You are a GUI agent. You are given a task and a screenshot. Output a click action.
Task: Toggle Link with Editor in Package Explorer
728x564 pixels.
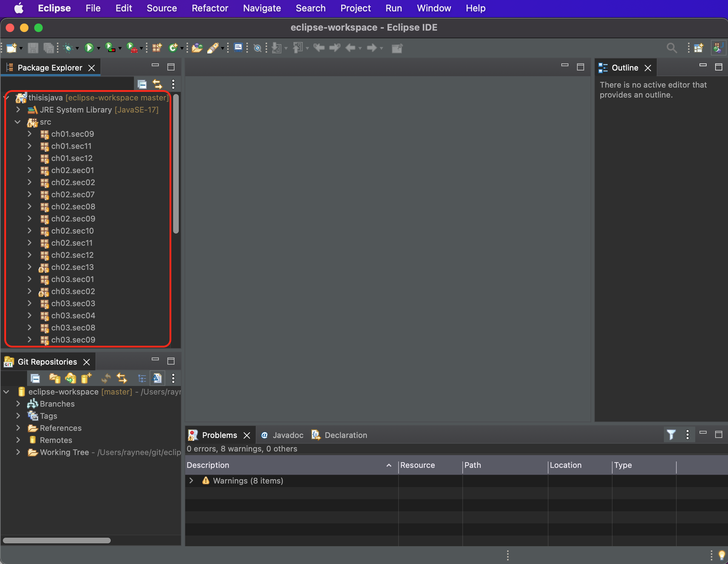[x=157, y=84]
